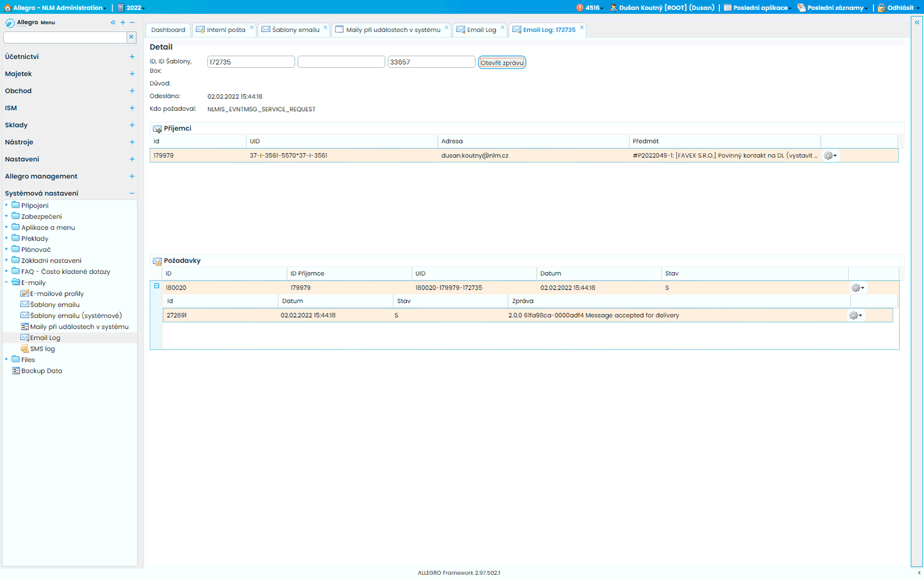Viewport: 924px width, 578px height.
Task: Click the gear icon in the Příjemci row
Action: (829, 156)
